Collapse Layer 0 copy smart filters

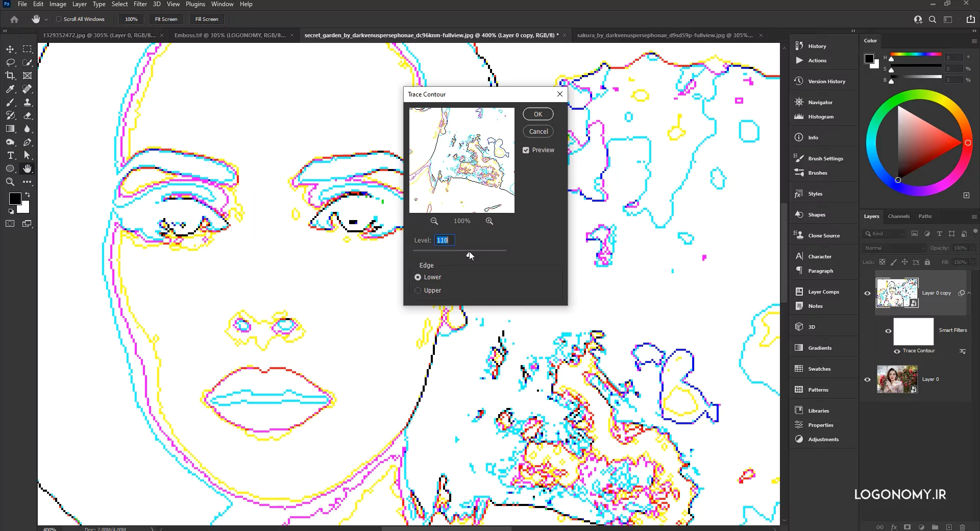point(969,293)
